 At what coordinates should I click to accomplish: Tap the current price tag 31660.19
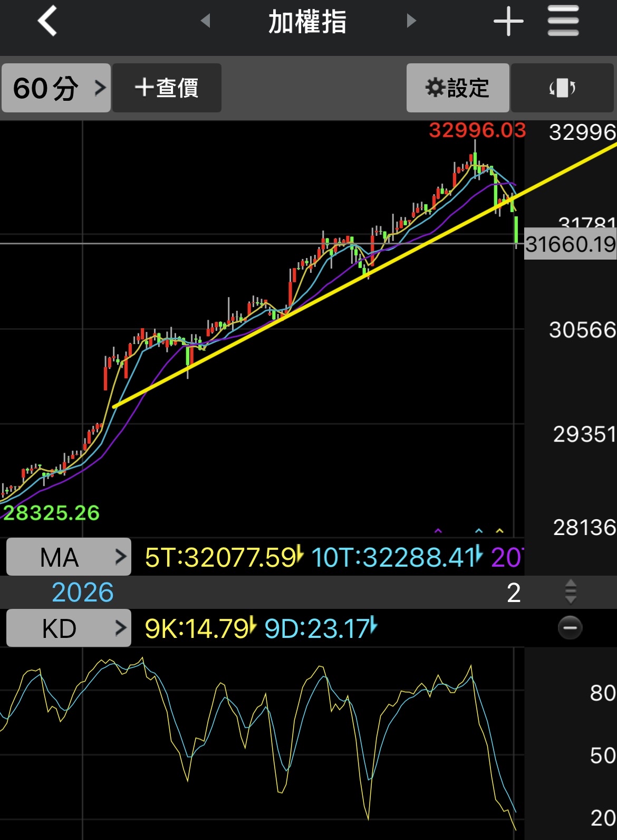pyautogui.click(x=571, y=244)
